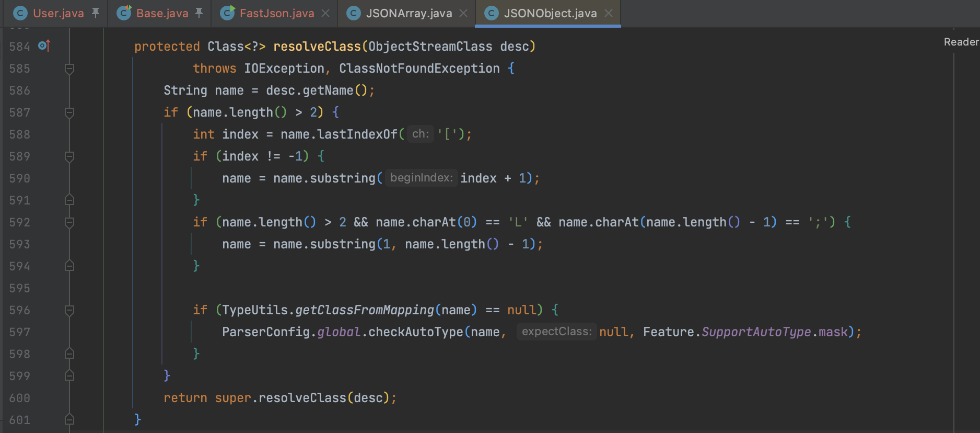Image resolution: width=980 pixels, height=433 pixels.
Task: Open overriding method gutter icon on line 584
Action: click(x=44, y=46)
